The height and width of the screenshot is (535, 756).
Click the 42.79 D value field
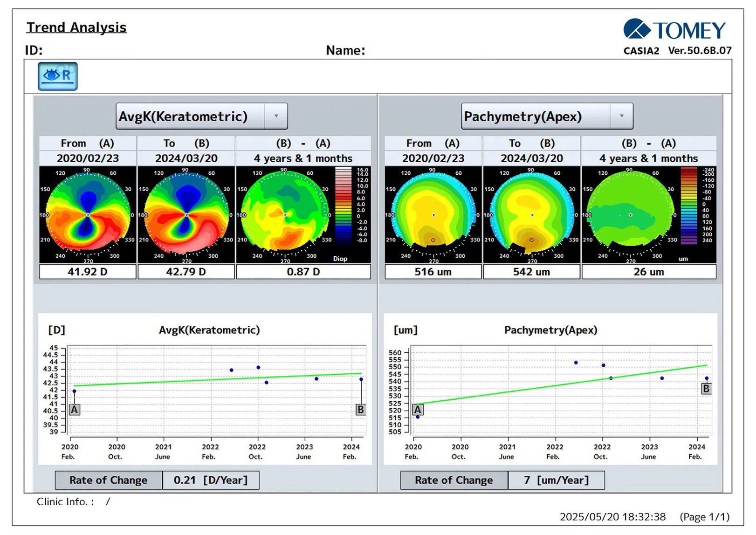[186, 272]
